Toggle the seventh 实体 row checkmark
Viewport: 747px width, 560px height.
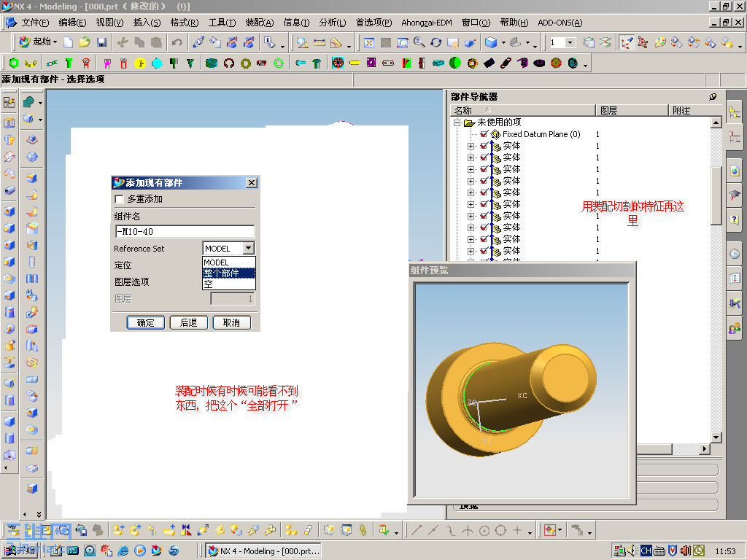point(484,216)
